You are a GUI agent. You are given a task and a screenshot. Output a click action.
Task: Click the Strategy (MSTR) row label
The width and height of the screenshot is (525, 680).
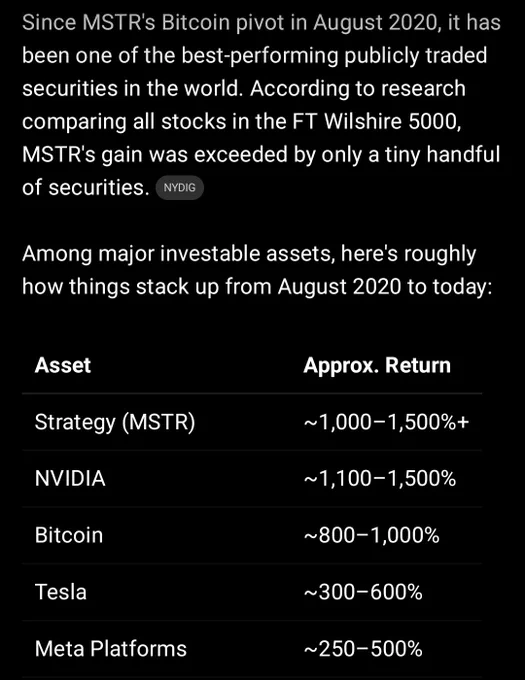[x=115, y=422]
